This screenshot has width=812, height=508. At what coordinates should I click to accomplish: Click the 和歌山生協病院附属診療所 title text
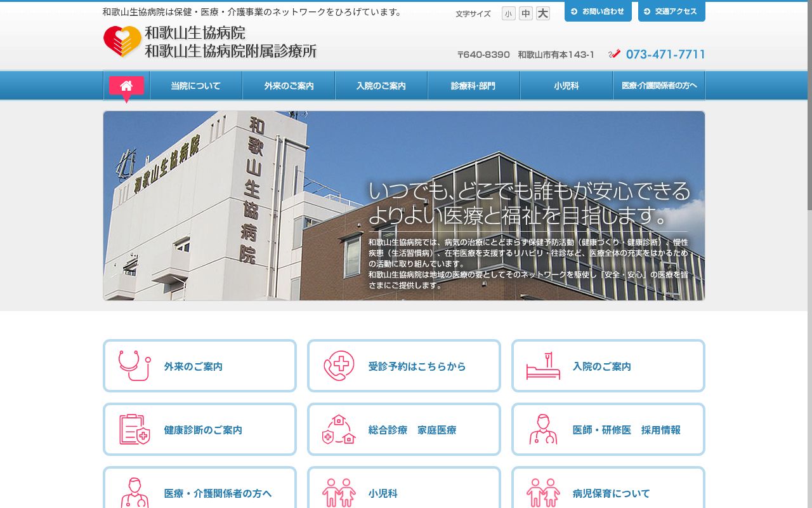click(231, 51)
